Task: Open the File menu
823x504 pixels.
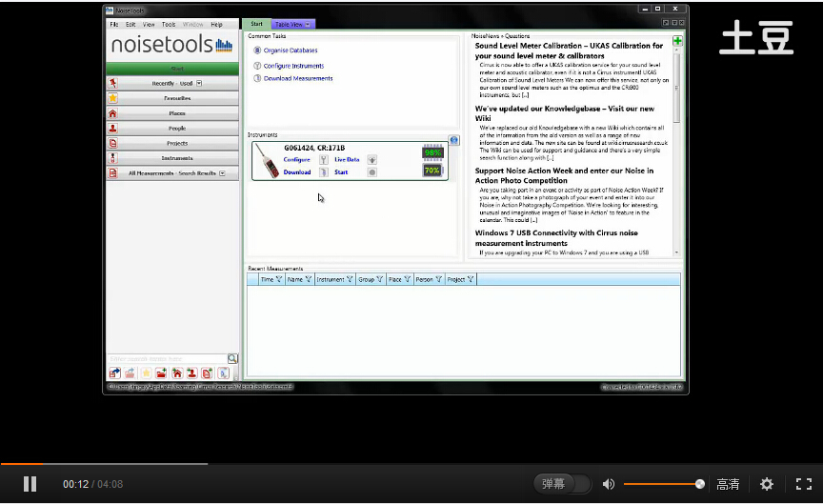Action: click(x=114, y=24)
